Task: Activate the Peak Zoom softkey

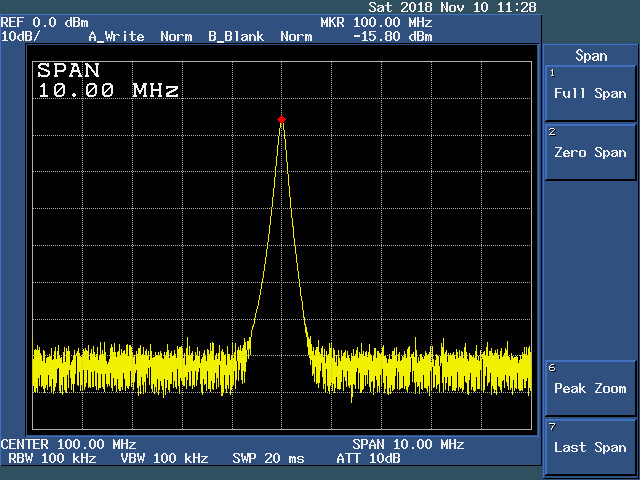Action: click(590, 388)
